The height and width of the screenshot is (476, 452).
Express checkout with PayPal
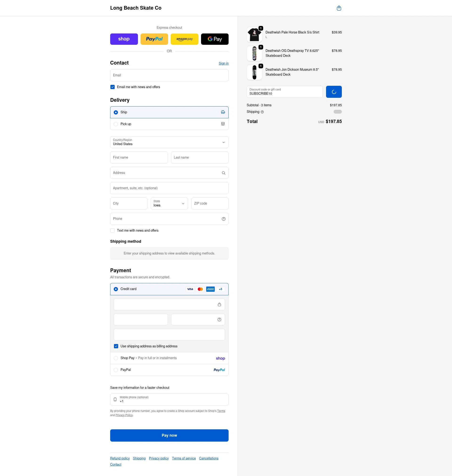[x=154, y=39]
